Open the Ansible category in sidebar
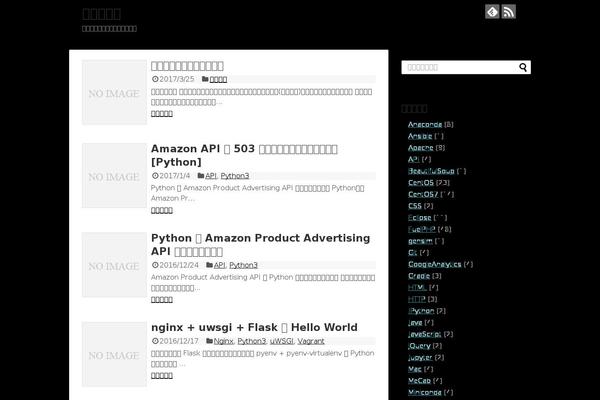Screen dimensions: 600x400 420,136
